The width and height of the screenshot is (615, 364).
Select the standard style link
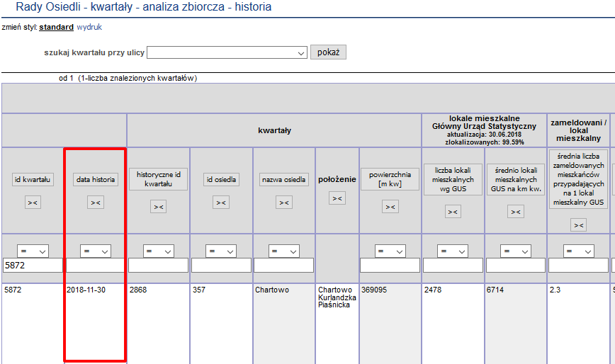coord(56,28)
